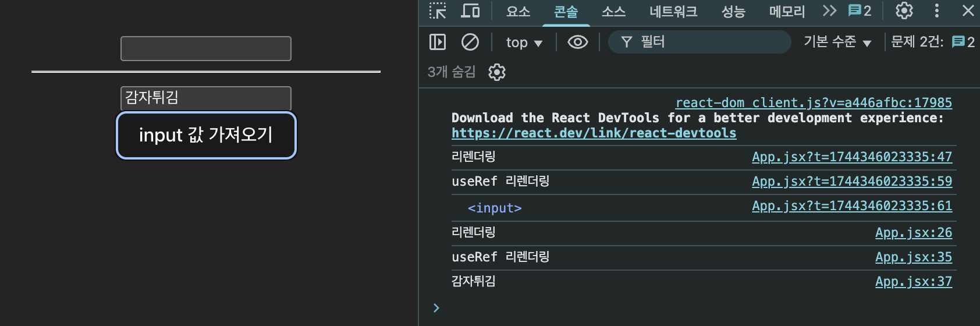Image resolution: width=980 pixels, height=326 pixels.
Task: Switch to the 네트워크 tab
Action: pos(673,12)
